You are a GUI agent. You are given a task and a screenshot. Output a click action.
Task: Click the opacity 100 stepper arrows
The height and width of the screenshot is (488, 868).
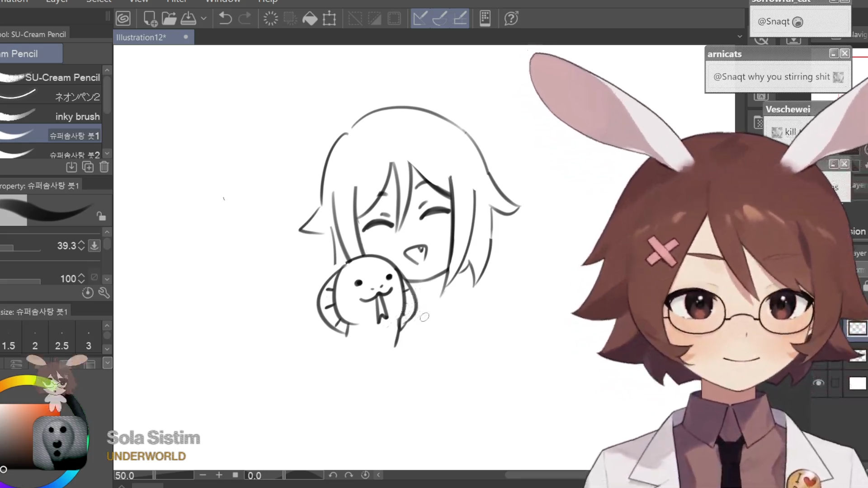point(81,278)
